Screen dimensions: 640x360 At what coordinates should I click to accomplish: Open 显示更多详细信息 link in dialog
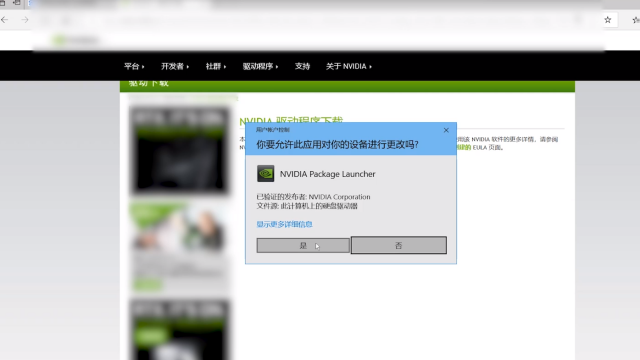coord(284,224)
